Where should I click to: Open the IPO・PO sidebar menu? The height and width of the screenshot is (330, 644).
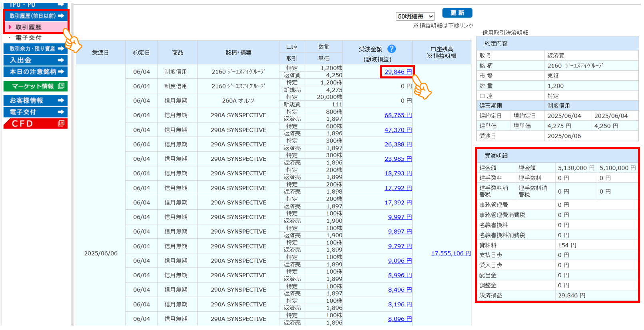(36, 5)
